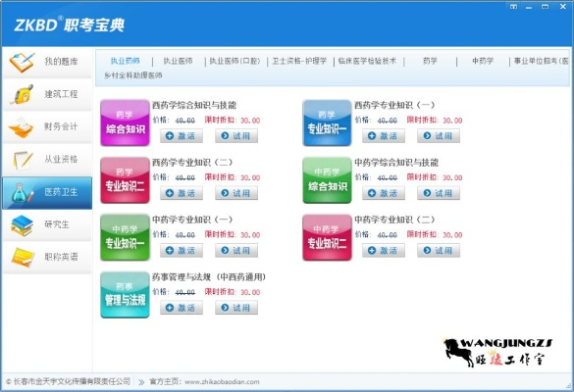Select the 建筑工程 sidebar label
This screenshot has height=392, width=574.
[x=61, y=94]
